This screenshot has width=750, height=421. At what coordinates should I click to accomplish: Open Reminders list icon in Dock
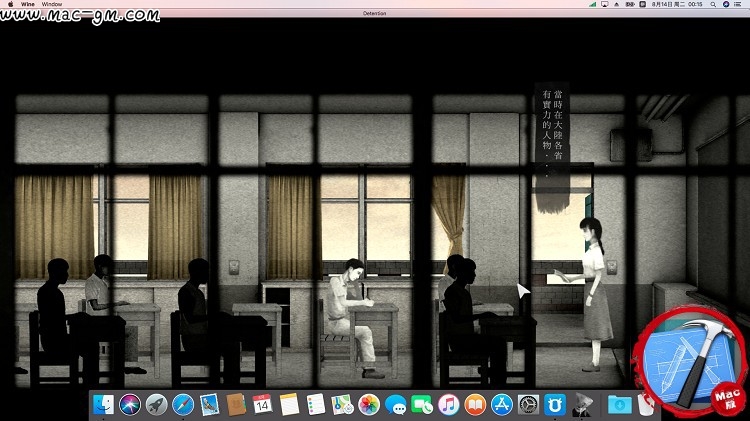pos(316,405)
